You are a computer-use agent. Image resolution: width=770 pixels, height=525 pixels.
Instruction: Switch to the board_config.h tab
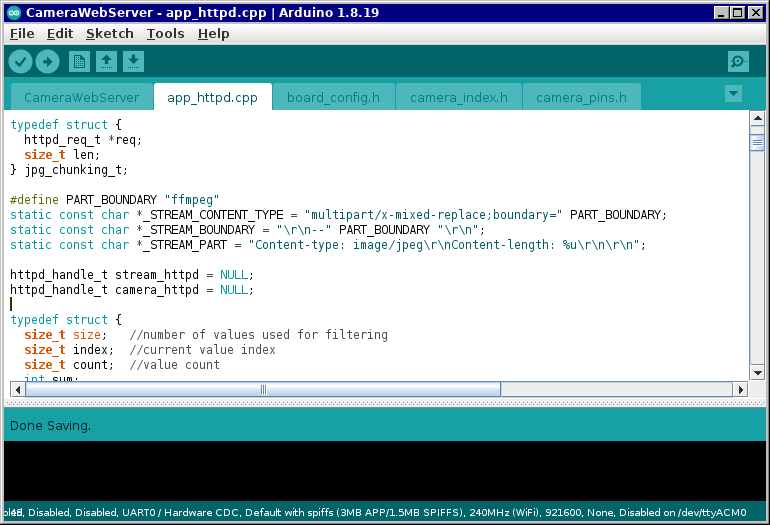[x=333, y=98]
